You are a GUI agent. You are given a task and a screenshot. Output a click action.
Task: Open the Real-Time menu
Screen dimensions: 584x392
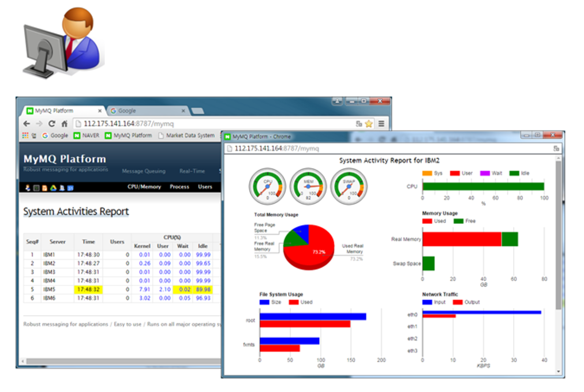coord(192,171)
